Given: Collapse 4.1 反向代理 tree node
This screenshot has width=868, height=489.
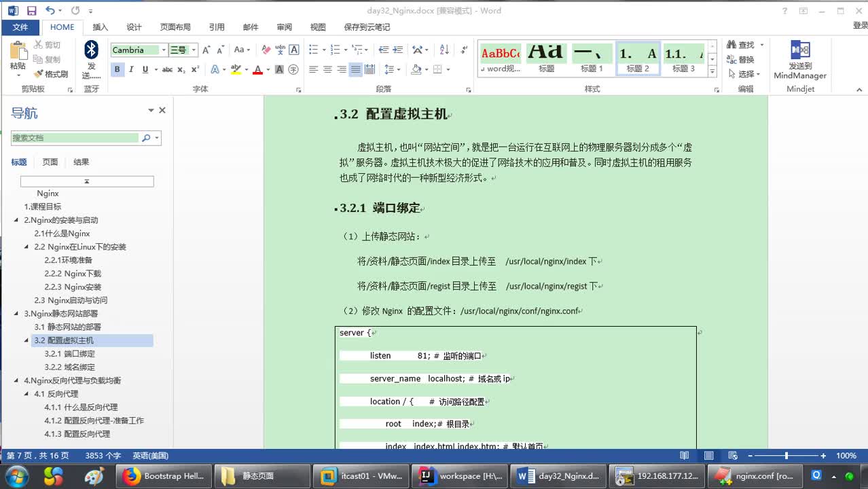Looking at the screenshot, I should coord(27,394).
